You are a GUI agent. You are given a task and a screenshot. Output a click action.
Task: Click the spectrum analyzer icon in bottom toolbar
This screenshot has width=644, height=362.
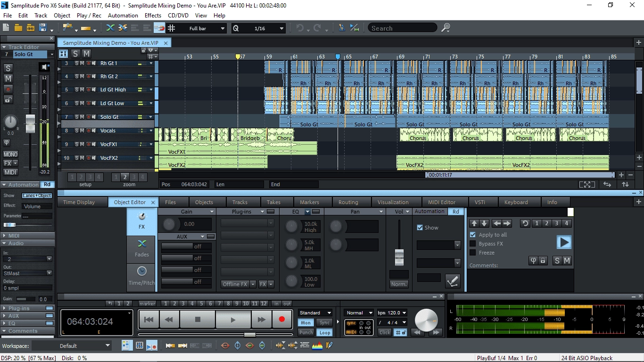click(x=317, y=346)
